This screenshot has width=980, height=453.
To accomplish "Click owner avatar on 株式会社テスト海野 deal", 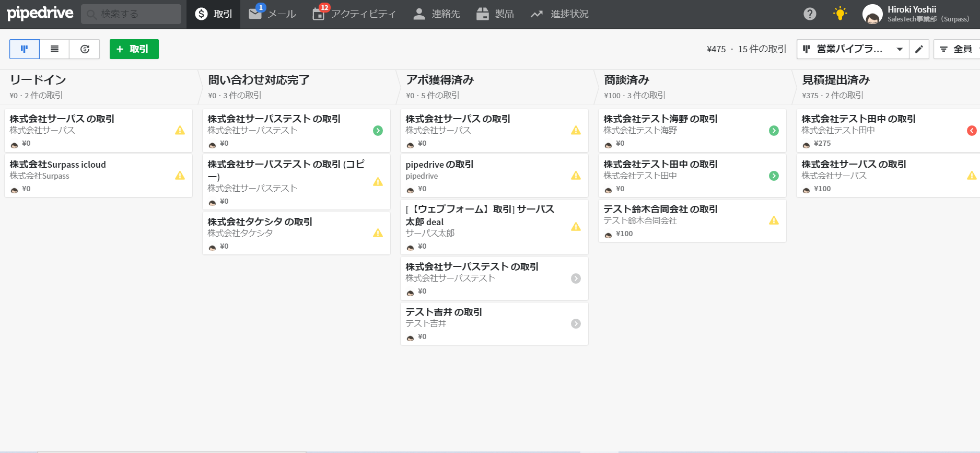I will coord(608,144).
